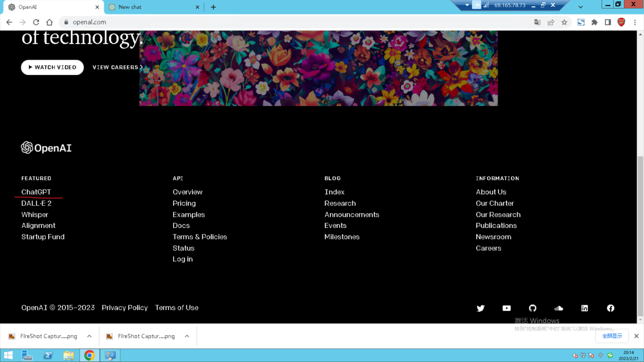Open the About Us link
Screen dimensions: 644x362
coord(491,192)
